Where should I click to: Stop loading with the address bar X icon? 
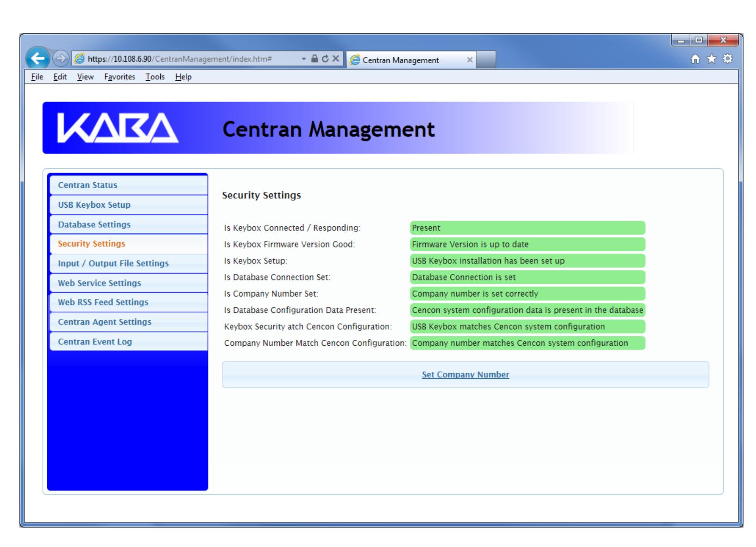[x=335, y=59]
